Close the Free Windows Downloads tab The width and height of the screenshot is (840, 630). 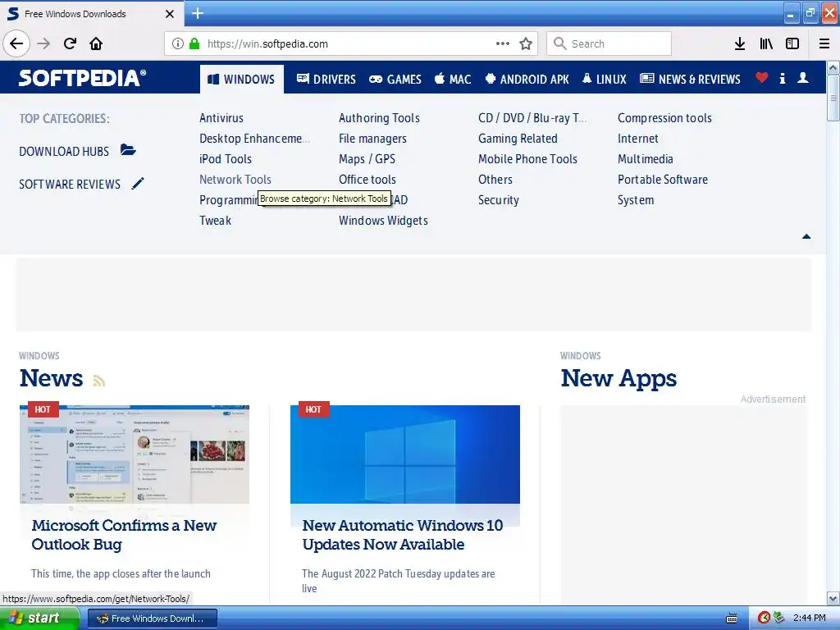[170, 14]
